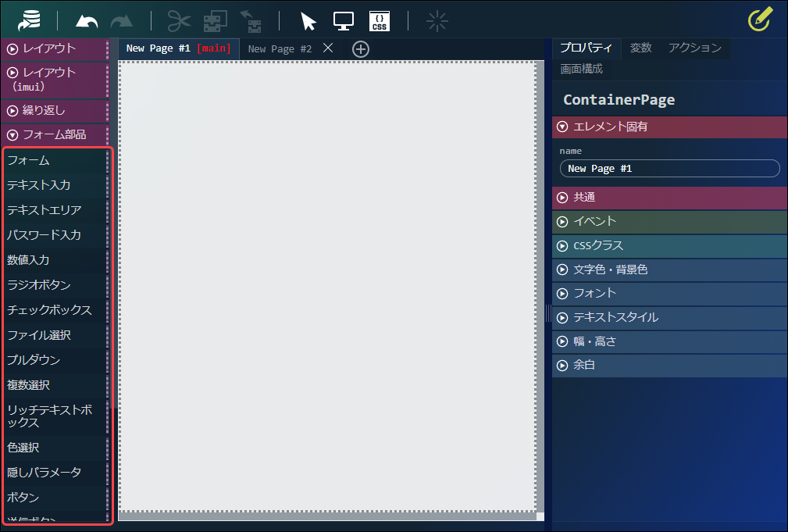Select the pointer cursor tool
788x532 pixels.
click(x=308, y=22)
